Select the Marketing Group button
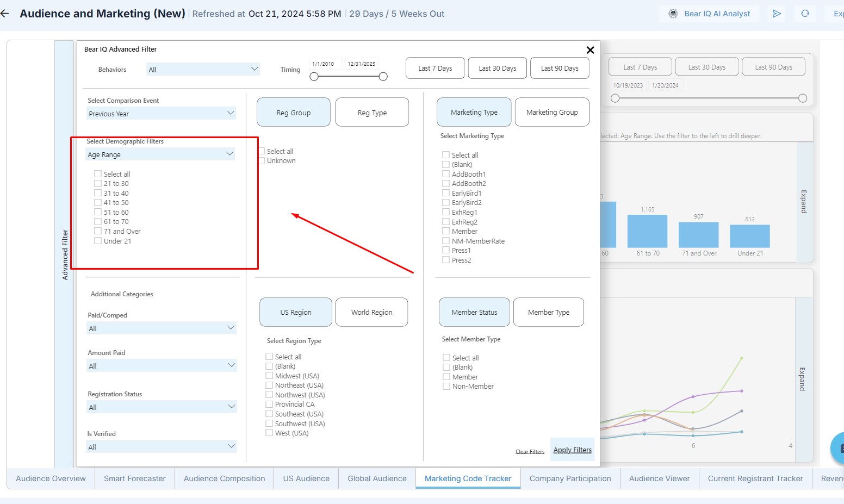 pyautogui.click(x=552, y=112)
